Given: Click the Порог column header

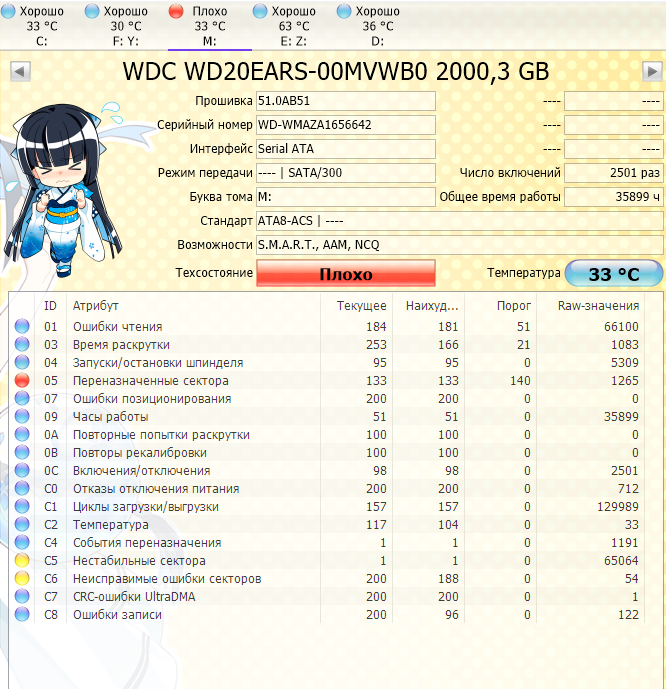Looking at the screenshot, I should coord(500,305).
